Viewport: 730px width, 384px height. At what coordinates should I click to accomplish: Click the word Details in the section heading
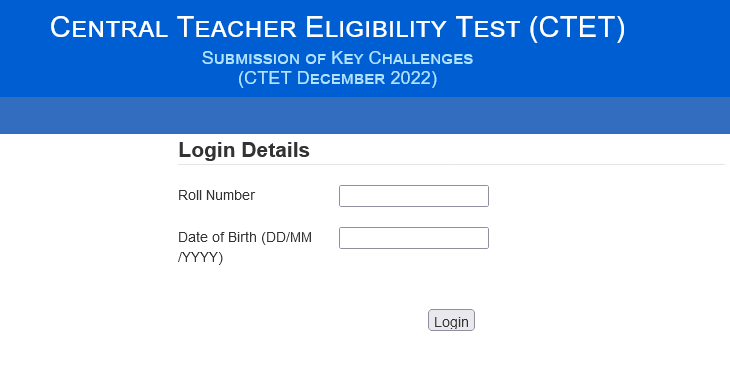[x=276, y=150]
